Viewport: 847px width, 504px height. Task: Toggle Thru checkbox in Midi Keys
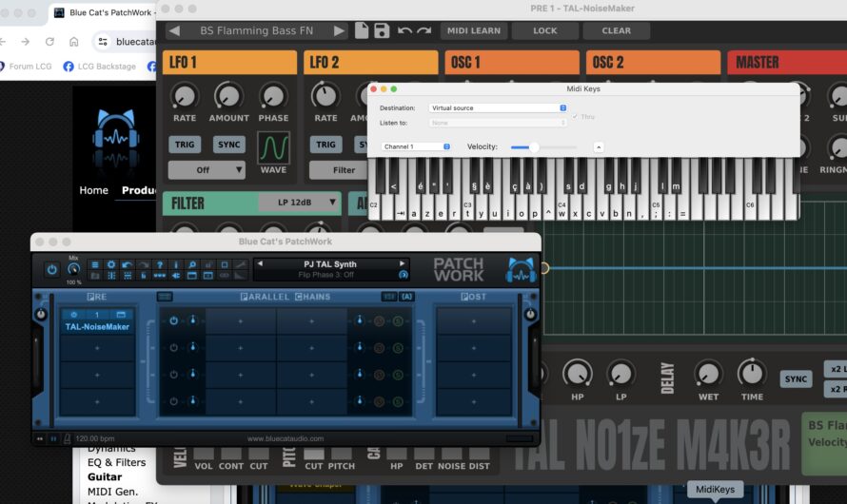tap(575, 117)
